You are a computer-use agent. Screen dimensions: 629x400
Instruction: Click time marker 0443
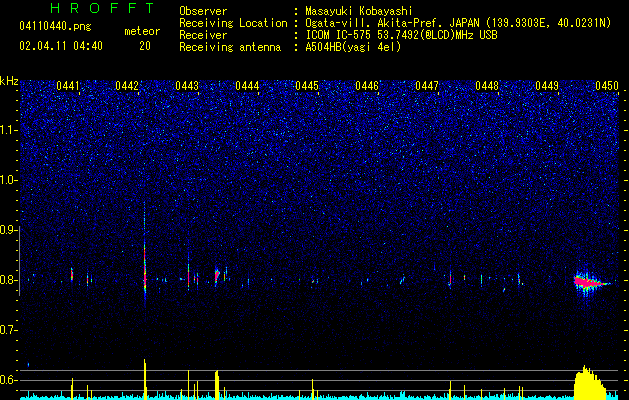(187, 86)
